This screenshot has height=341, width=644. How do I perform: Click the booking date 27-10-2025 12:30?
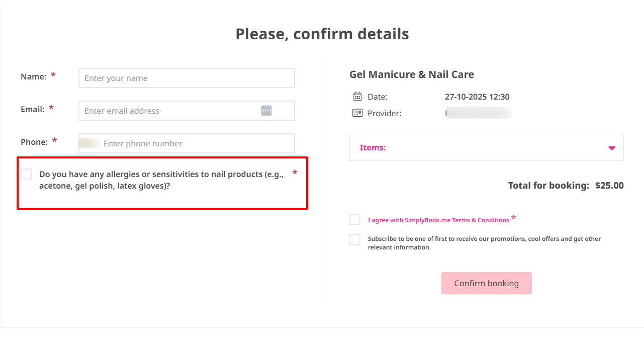(x=477, y=96)
